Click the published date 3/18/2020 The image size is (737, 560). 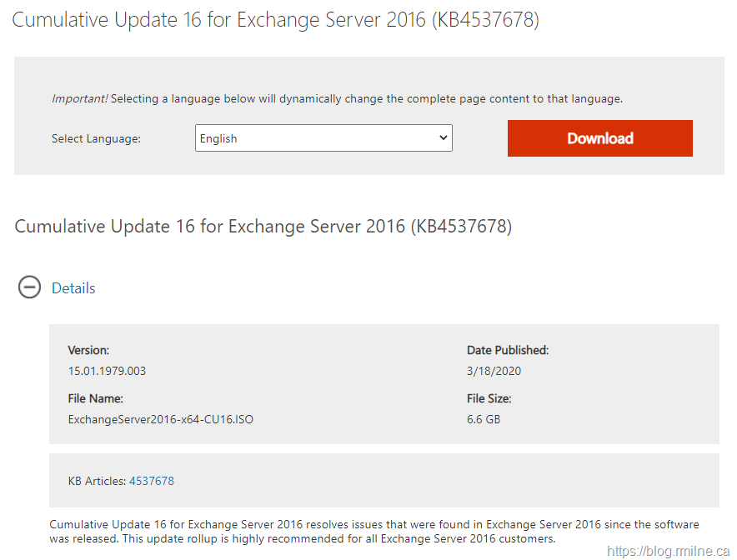click(x=494, y=371)
